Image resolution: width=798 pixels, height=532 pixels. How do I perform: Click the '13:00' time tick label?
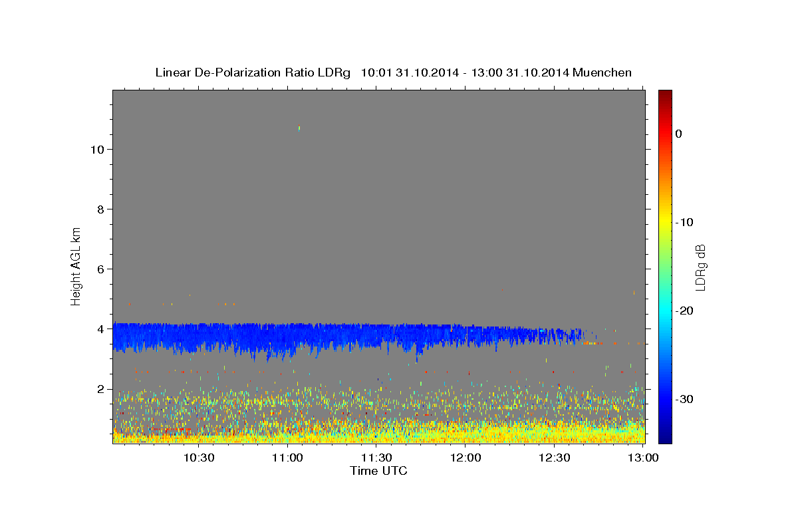point(644,458)
